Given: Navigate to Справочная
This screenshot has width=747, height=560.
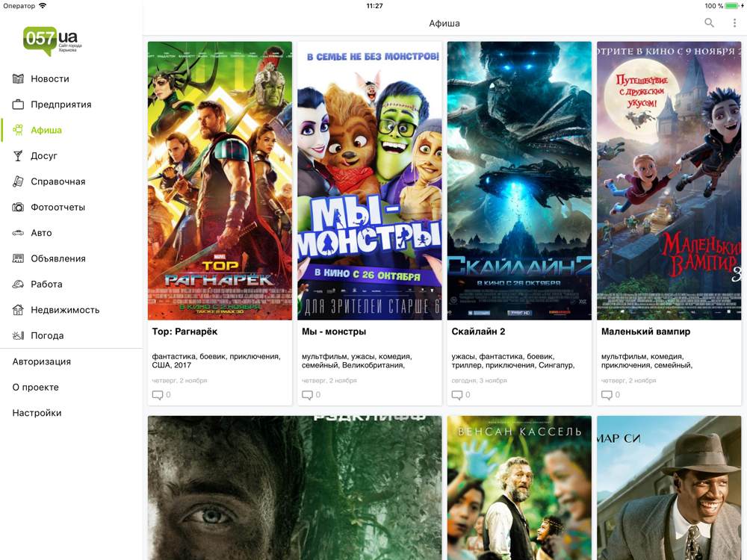Looking at the screenshot, I should (58, 181).
